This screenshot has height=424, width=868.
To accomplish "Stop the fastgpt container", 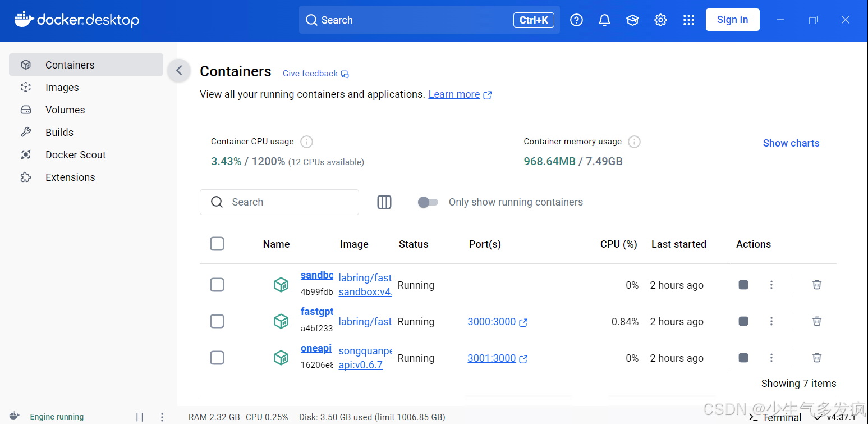I will (743, 321).
